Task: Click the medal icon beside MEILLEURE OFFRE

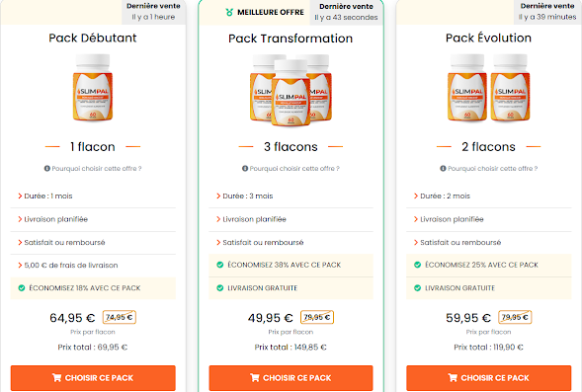Action: 229,12
